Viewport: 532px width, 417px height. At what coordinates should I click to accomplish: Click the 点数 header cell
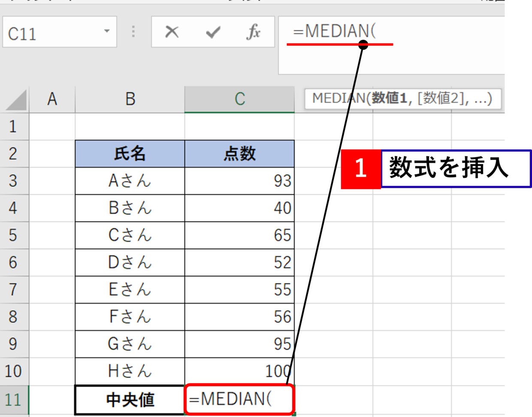pyautogui.click(x=239, y=153)
